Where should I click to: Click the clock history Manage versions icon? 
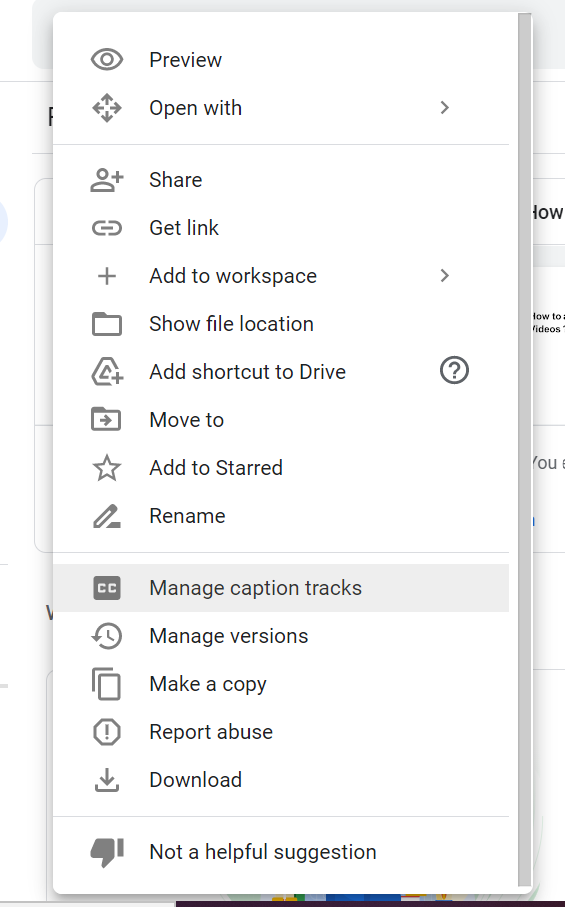point(107,636)
